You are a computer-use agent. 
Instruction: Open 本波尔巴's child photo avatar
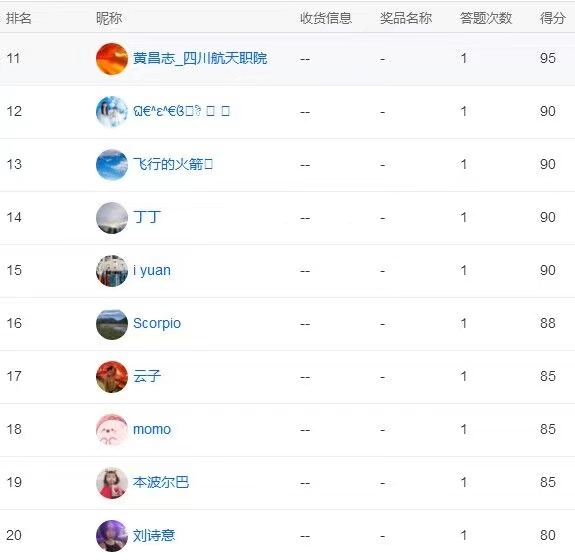[x=112, y=483]
